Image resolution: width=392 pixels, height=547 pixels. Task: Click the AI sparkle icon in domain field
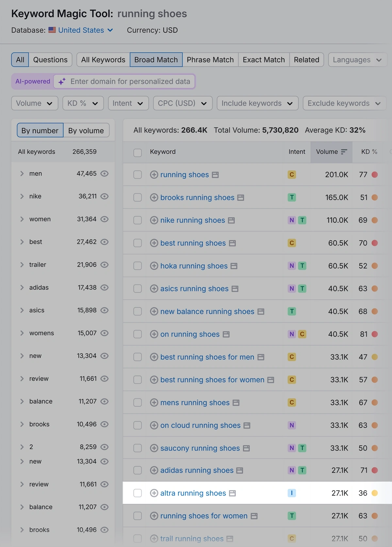pos(62,81)
